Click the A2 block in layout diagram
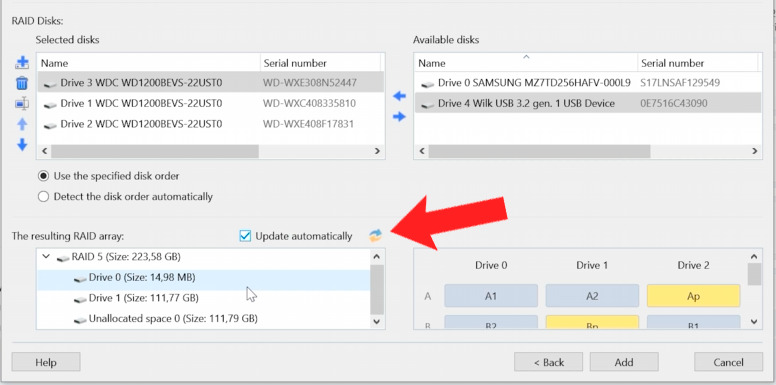776x385 pixels. pyautogui.click(x=592, y=296)
